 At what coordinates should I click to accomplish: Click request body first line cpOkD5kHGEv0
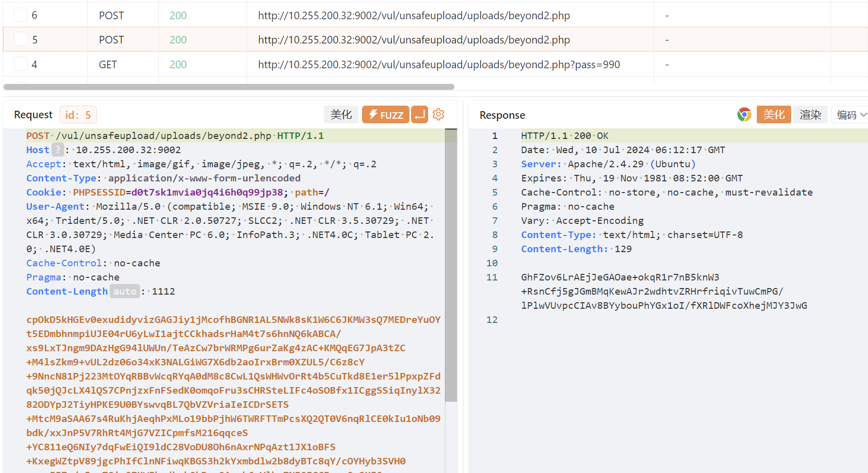(233, 319)
